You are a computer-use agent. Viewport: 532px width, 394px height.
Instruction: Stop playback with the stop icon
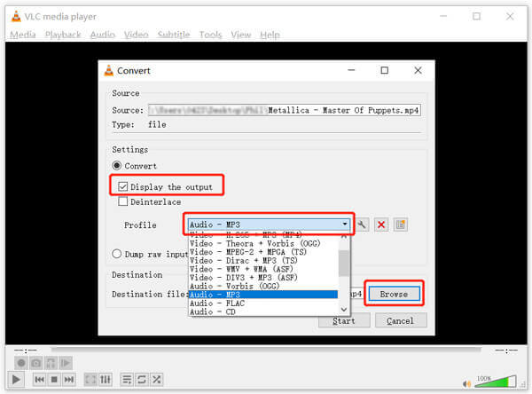click(x=54, y=379)
